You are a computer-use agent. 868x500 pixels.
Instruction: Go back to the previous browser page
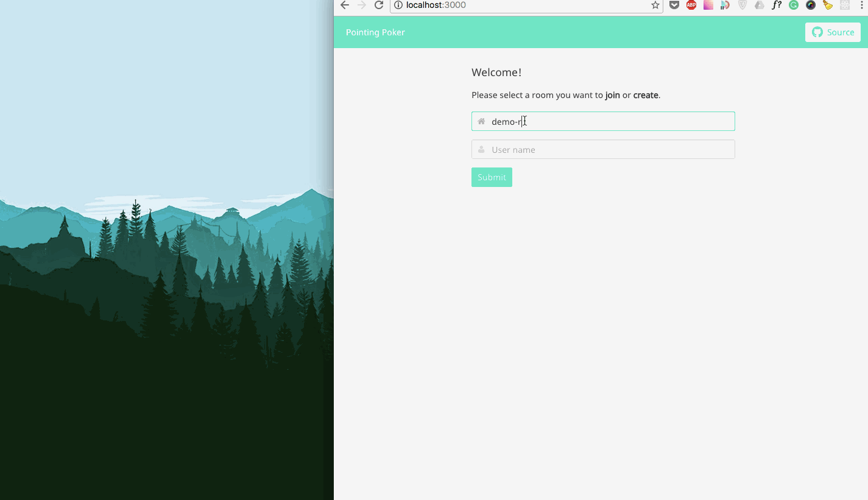click(345, 5)
